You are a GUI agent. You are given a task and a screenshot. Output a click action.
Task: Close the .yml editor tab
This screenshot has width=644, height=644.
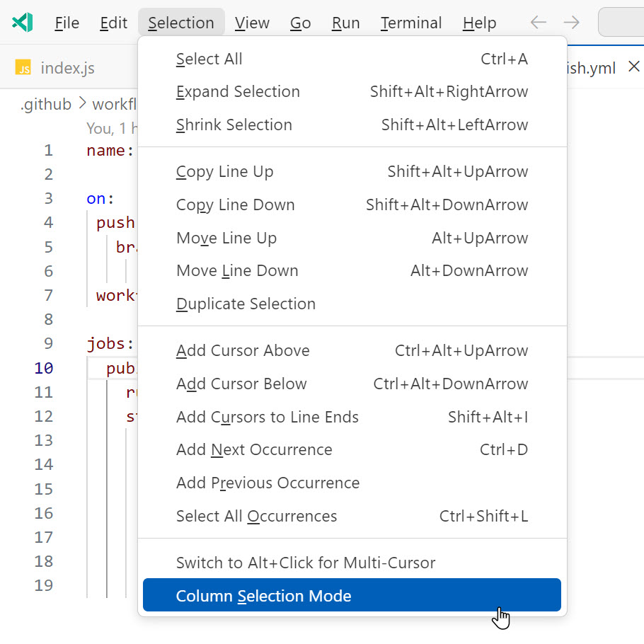click(x=633, y=67)
